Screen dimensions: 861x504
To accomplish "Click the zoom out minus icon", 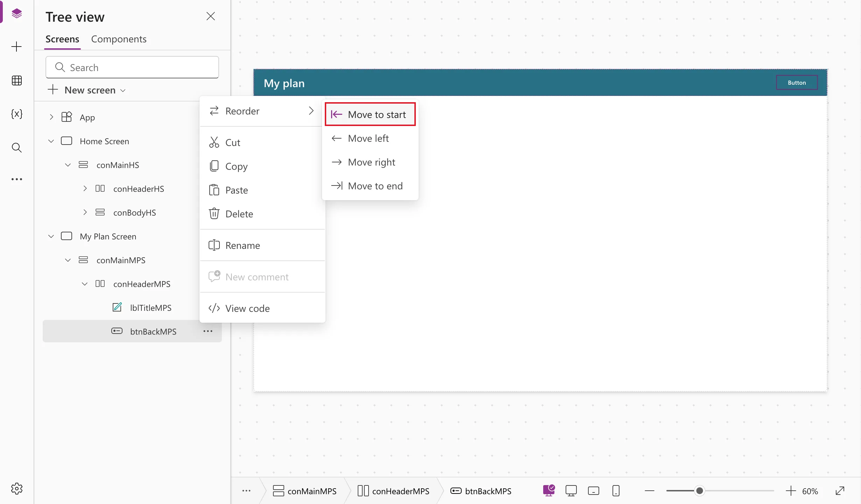I will point(650,491).
